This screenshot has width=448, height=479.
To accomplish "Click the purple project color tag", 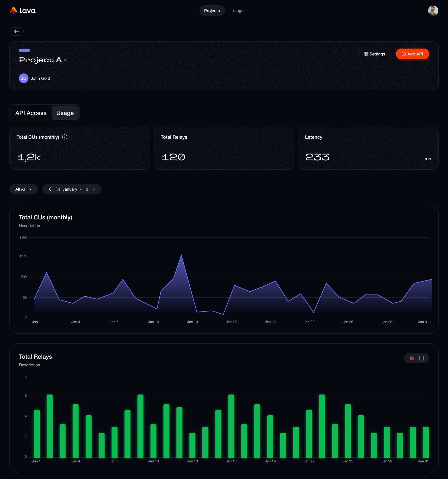I will [x=24, y=50].
